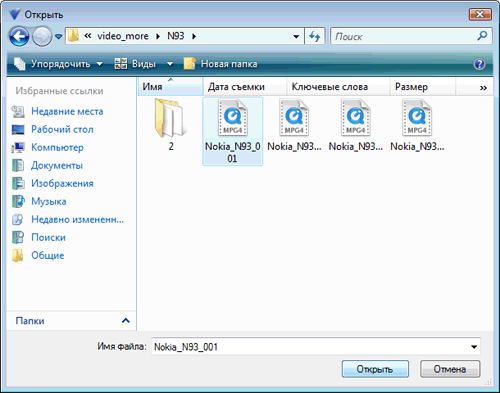Click the Документы icon
This screenshot has height=393, width=500.
[x=18, y=165]
